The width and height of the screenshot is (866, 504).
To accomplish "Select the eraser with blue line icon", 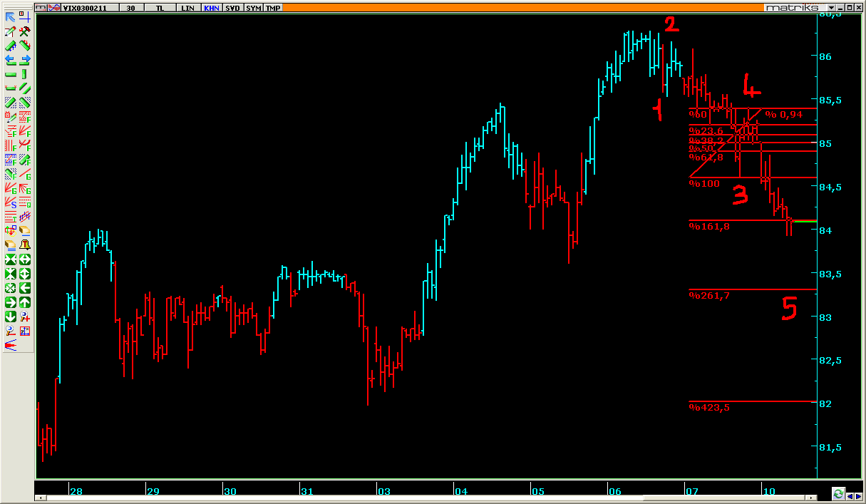I will [x=25, y=231].
